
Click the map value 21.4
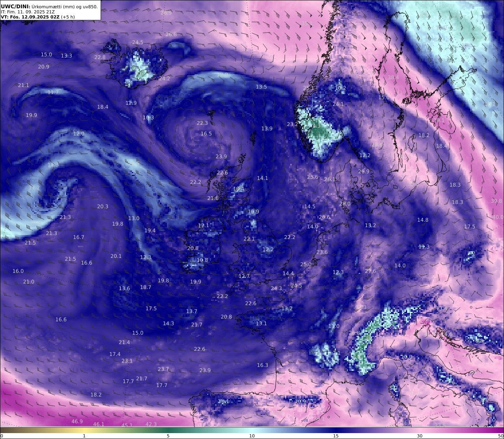point(124,343)
